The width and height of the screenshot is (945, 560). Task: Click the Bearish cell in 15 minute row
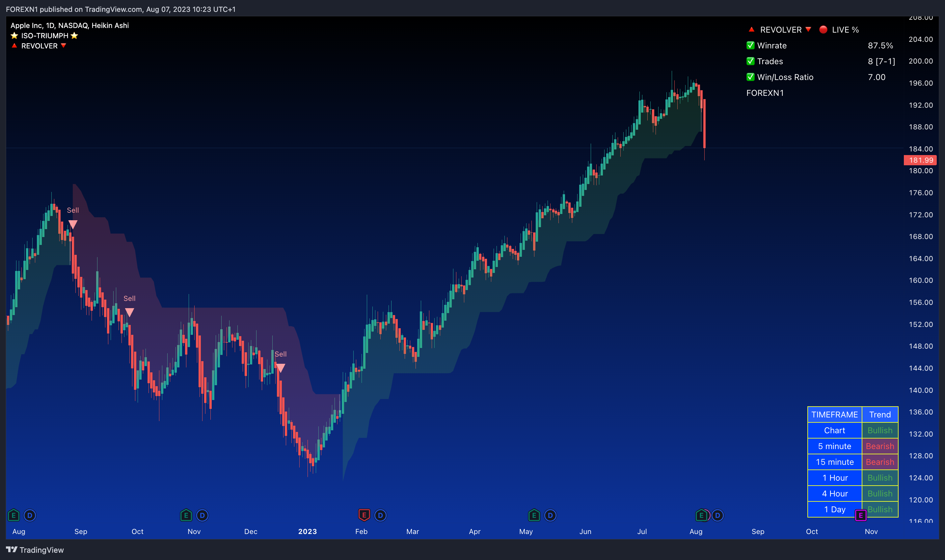880,462
